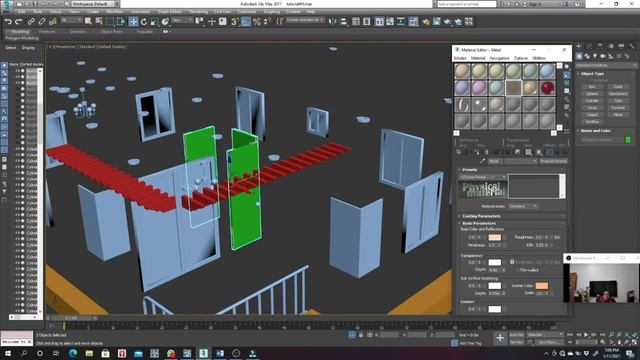This screenshot has width=640, height=360.
Task: Open Material Editor Navigation menu
Action: pos(499,58)
